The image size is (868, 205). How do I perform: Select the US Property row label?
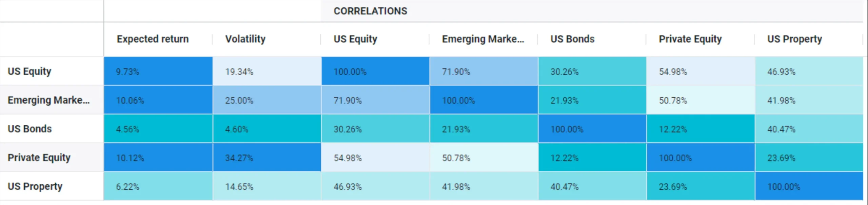point(35,187)
